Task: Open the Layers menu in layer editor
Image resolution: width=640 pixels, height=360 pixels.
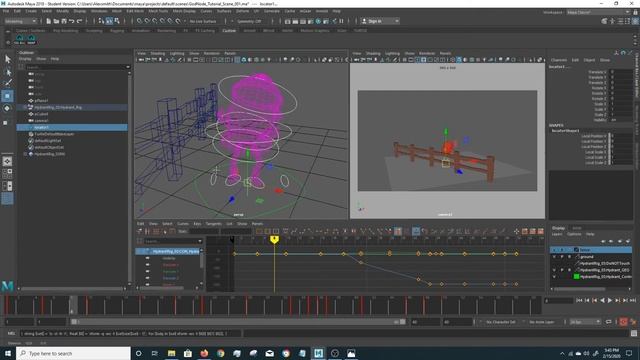Action: tap(557, 234)
